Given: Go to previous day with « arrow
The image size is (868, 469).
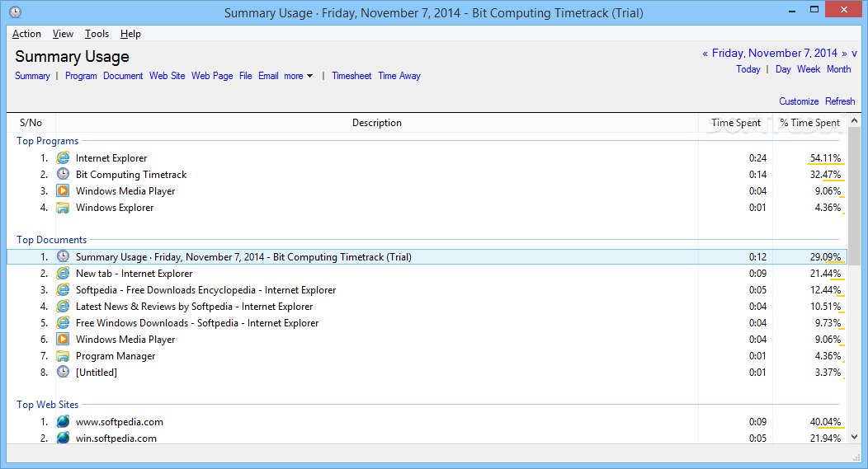Looking at the screenshot, I should [x=705, y=54].
